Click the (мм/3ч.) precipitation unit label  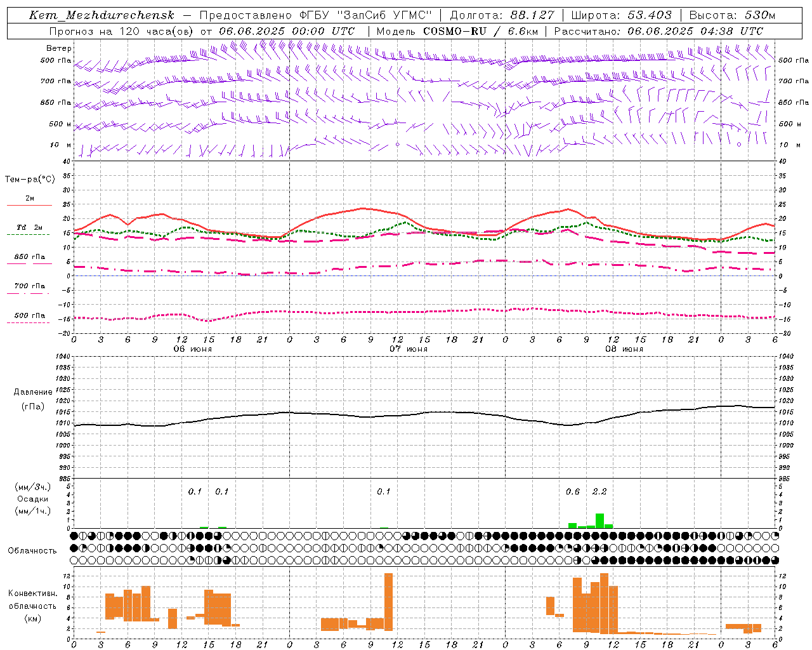pos(32,487)
